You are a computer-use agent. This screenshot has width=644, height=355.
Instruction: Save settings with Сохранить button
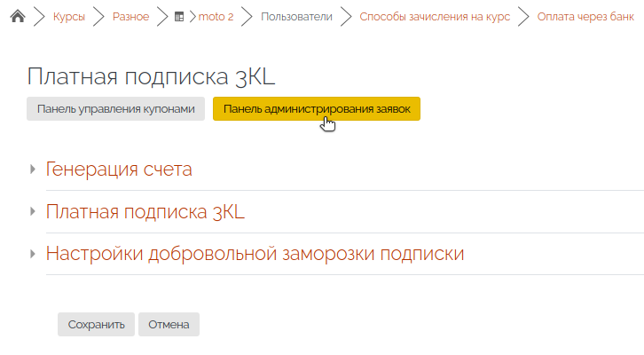pos(96,325)
